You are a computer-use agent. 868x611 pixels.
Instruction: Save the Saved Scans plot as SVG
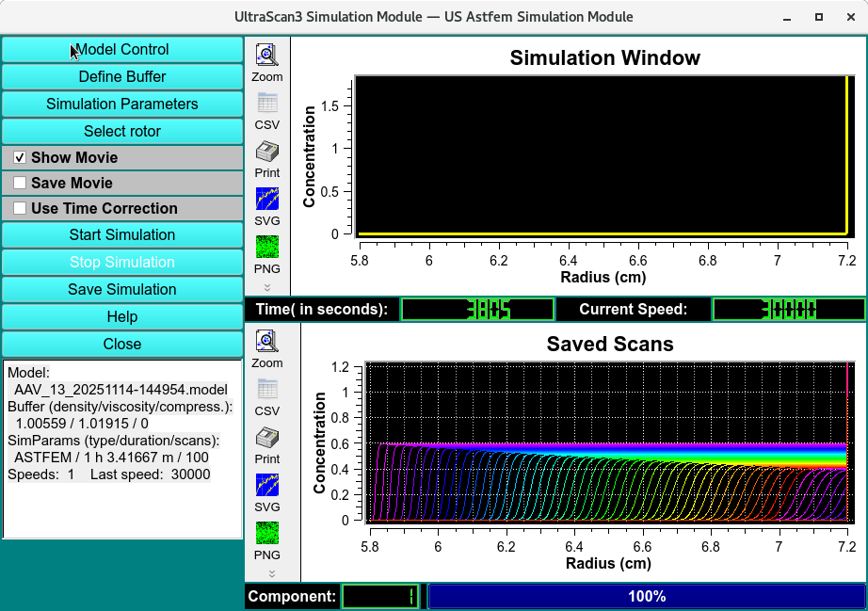point(266,488)
